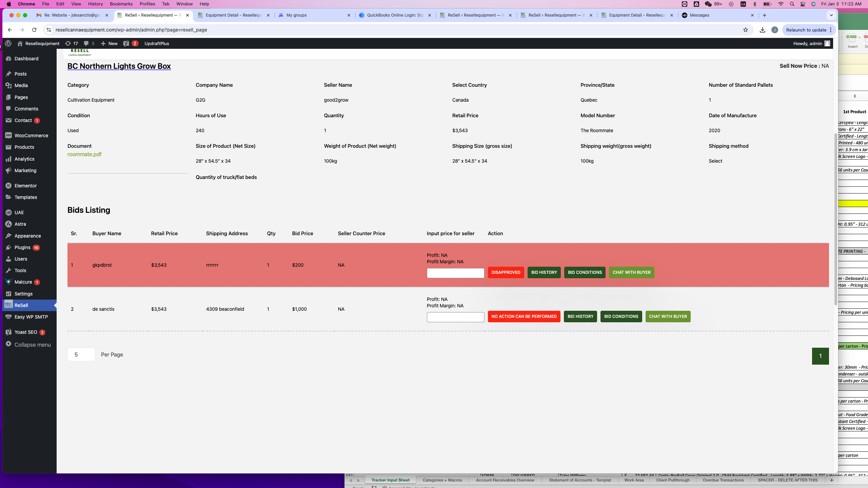
Task: Switch to Gmail Re: Website tab
Action: (x=73, y=15)
